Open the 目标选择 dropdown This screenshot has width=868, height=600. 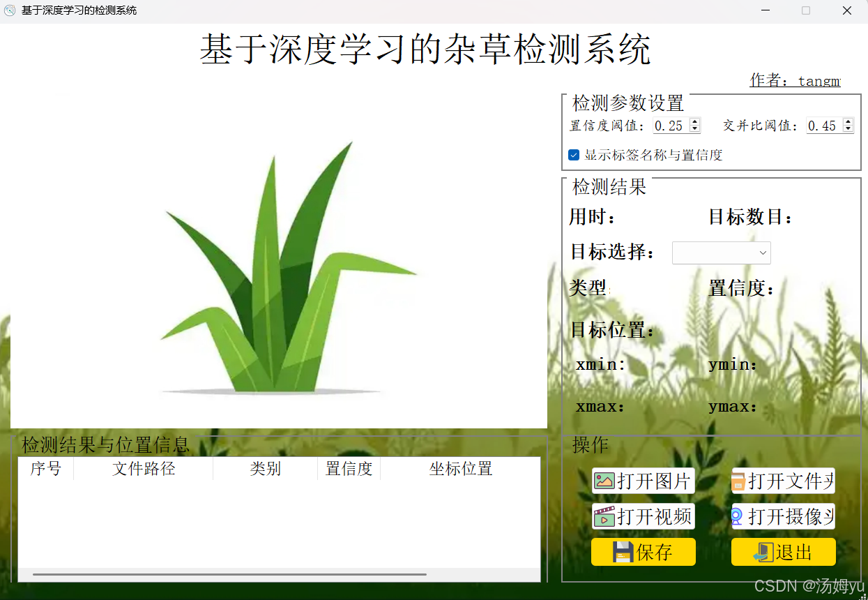click(722, 253)
